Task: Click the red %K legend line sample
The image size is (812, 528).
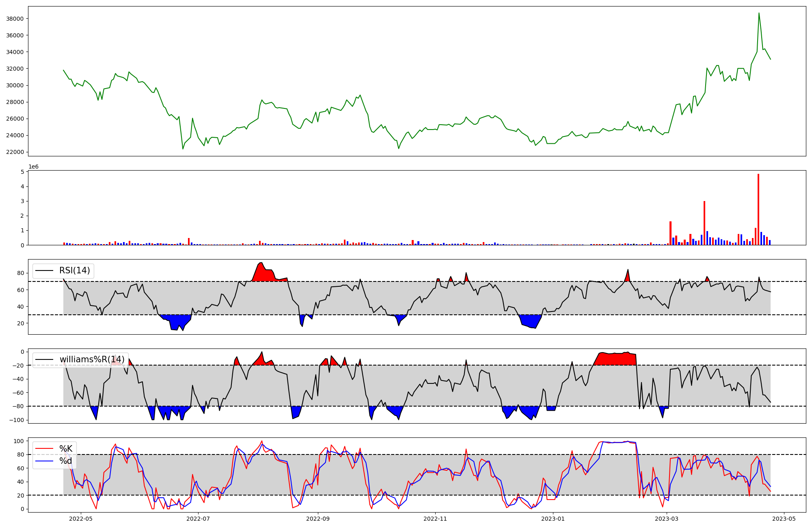Action: point(44,449)
